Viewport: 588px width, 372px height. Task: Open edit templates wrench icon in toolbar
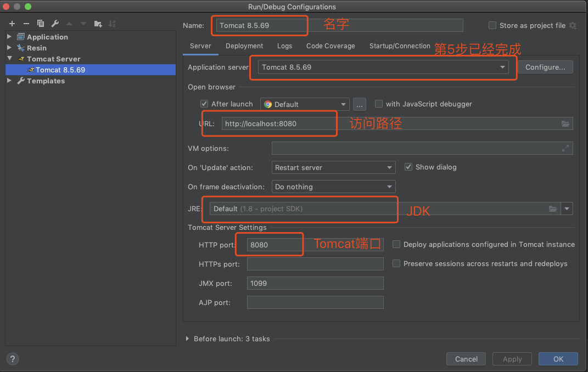click(x=55, y=24)
